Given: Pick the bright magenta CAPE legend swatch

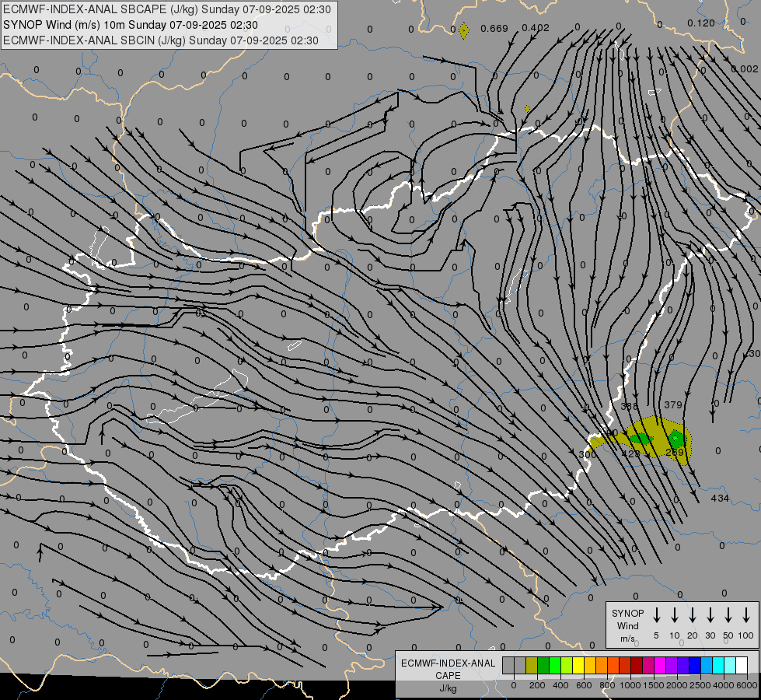Looking at the screenshot, I should (x=660, y=665).
